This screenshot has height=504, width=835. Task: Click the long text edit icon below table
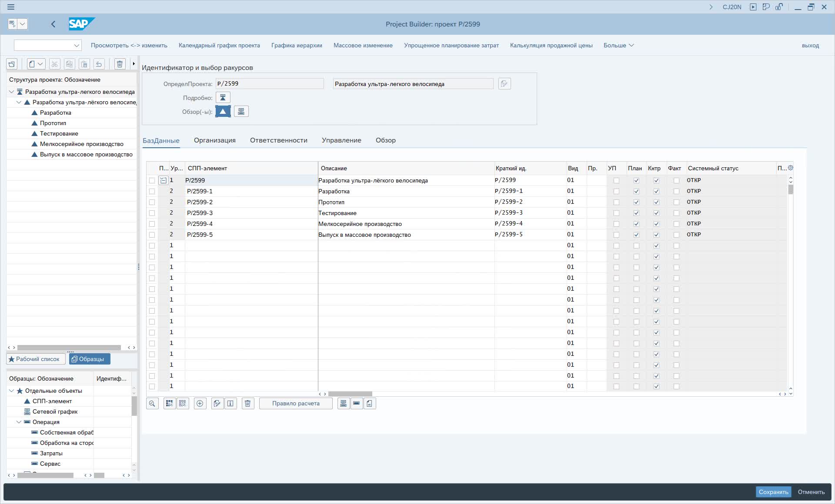(x=217, y=404)
